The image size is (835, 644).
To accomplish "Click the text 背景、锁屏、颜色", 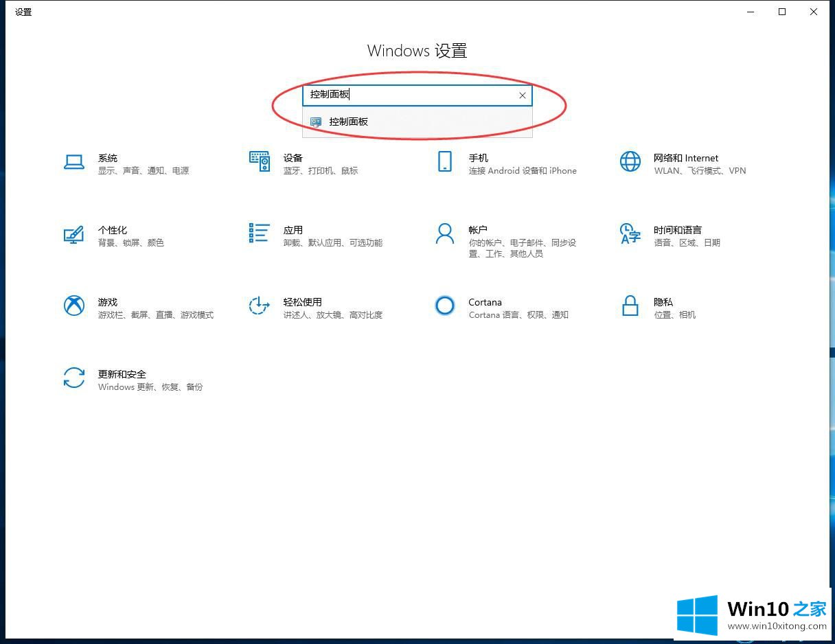I will (x=131, y=243).
